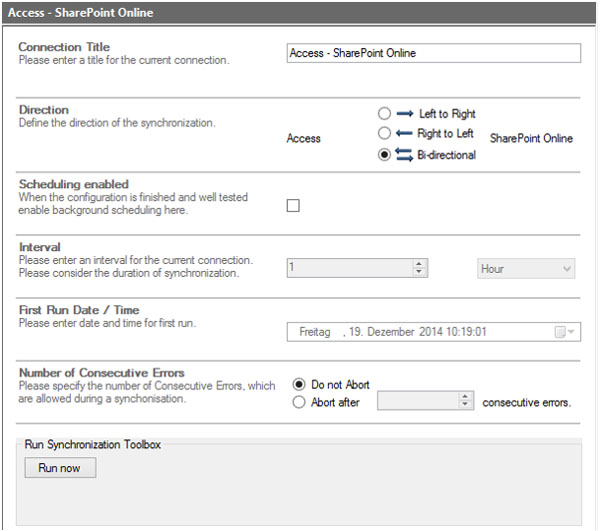This screenshot has height=531, width=600.
Task: Click the Left to Right arrow icon
Action: point(405,114)
